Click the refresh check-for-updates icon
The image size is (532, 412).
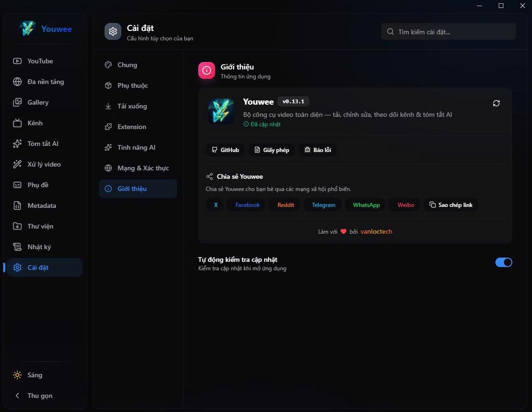496,103
